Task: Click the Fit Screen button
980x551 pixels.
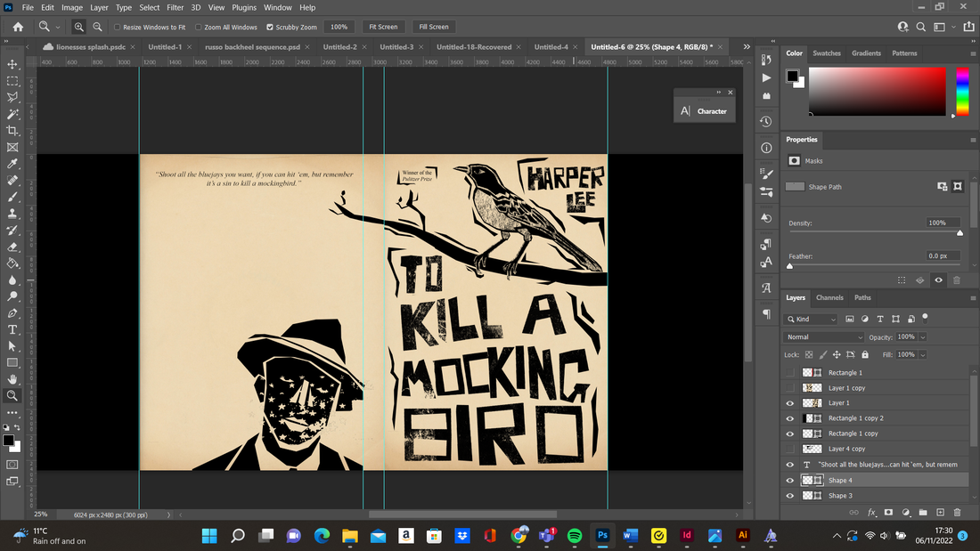Action: tap(383, 27)
